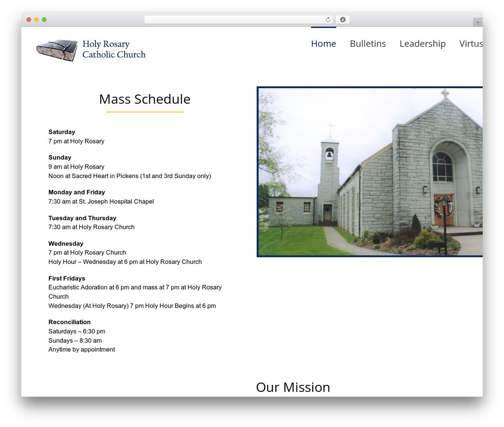Screen dimensions: 504x427
Task: Maximize window using green button
Action: point(44,20)
